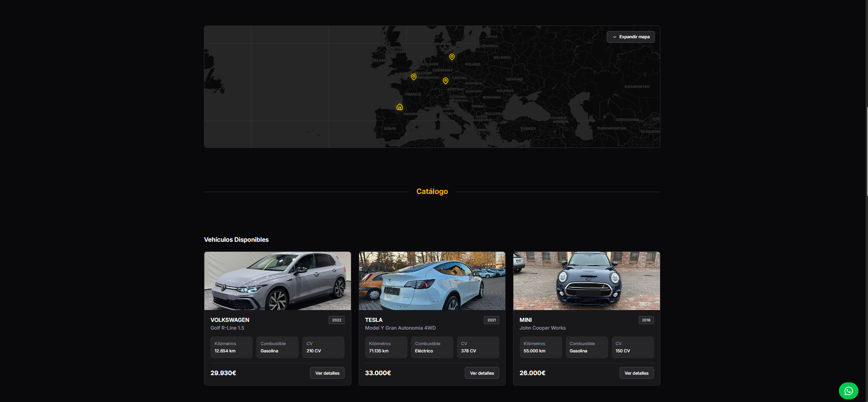Open the white Tesla Model Y photo
The image size is (868, 402).
tap(432, 281)
